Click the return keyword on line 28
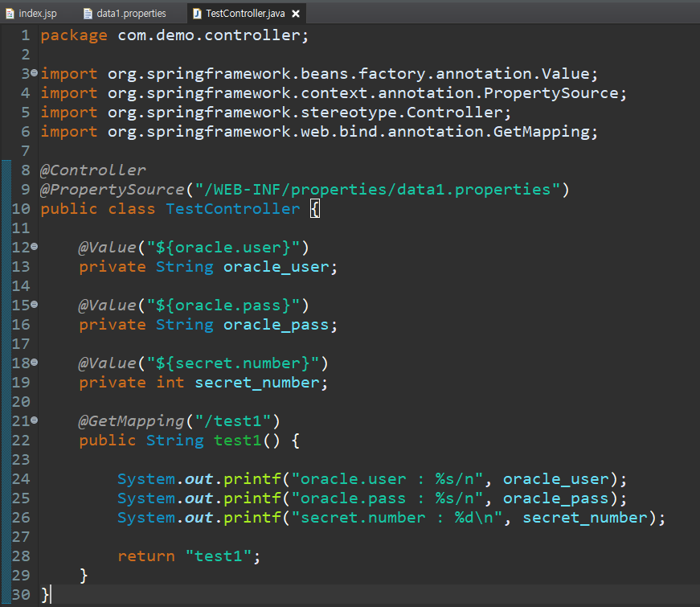The height and width of the screenshot is (607, 700). coord(146,556)
